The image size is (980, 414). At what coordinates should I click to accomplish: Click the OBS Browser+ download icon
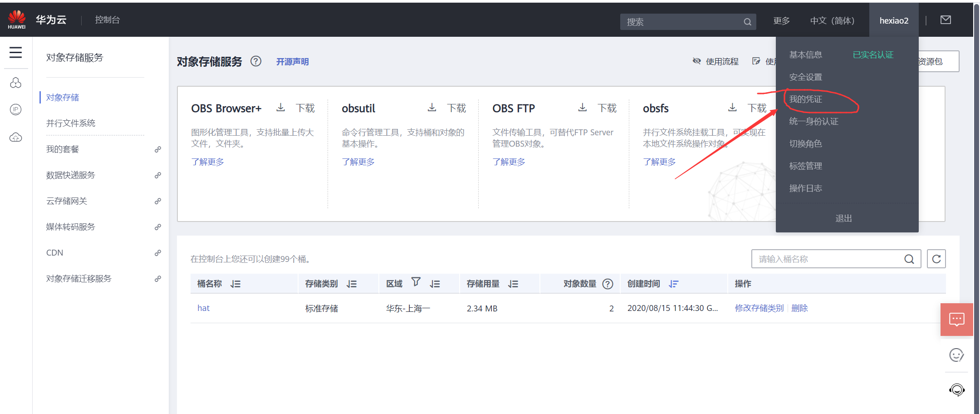[x=280, y=108]
